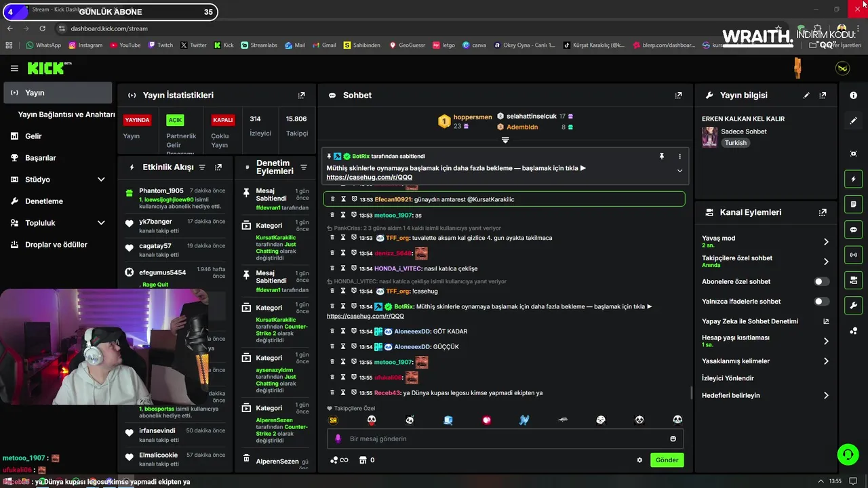This screenshot has height=488, width=868.
Task: Click the broadcast signal icon in right sidebar
Action: tap(853, 255)
